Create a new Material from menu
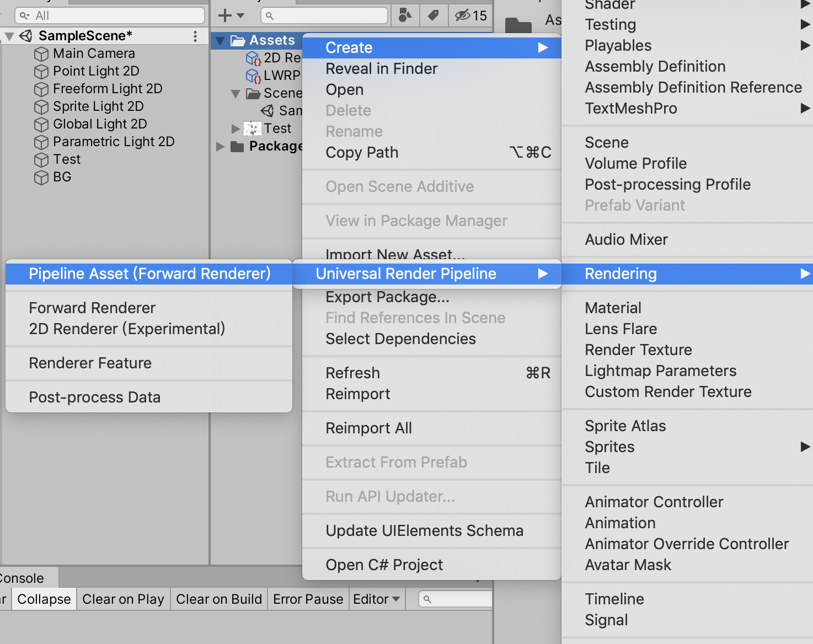813x644 pixels. click(687, 308)
